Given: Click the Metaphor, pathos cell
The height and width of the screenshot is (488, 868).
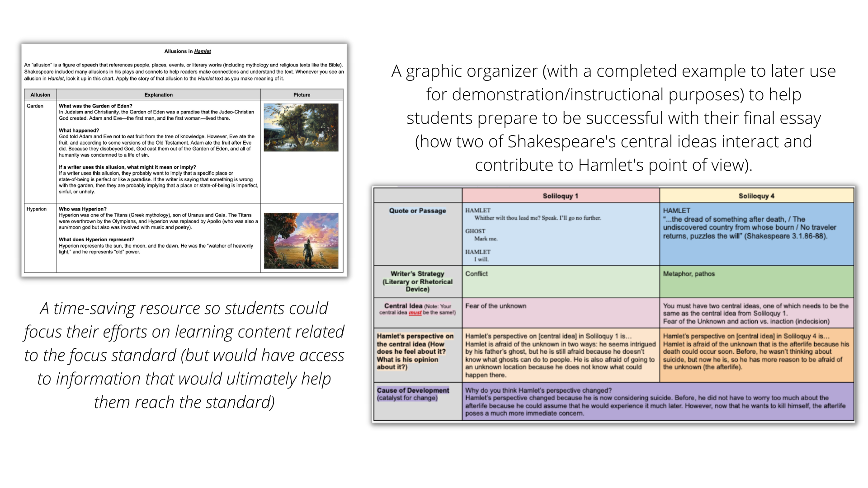Looking at the screenshot, I should tap(689, 274).
